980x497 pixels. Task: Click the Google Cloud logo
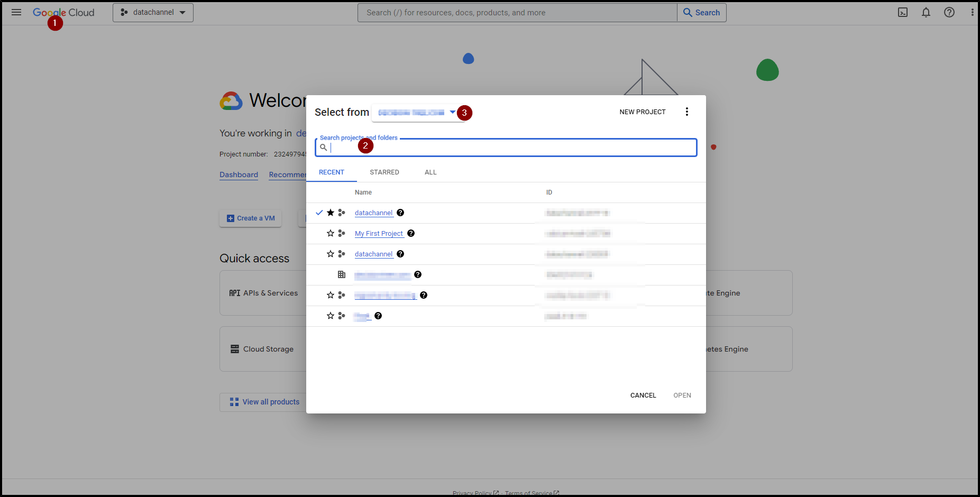(x=63, y=12)
